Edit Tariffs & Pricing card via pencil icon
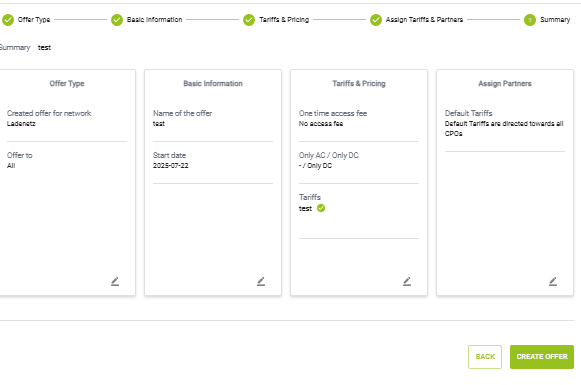The width and height of the screenshot is (581, 385). tap(407, 282)
